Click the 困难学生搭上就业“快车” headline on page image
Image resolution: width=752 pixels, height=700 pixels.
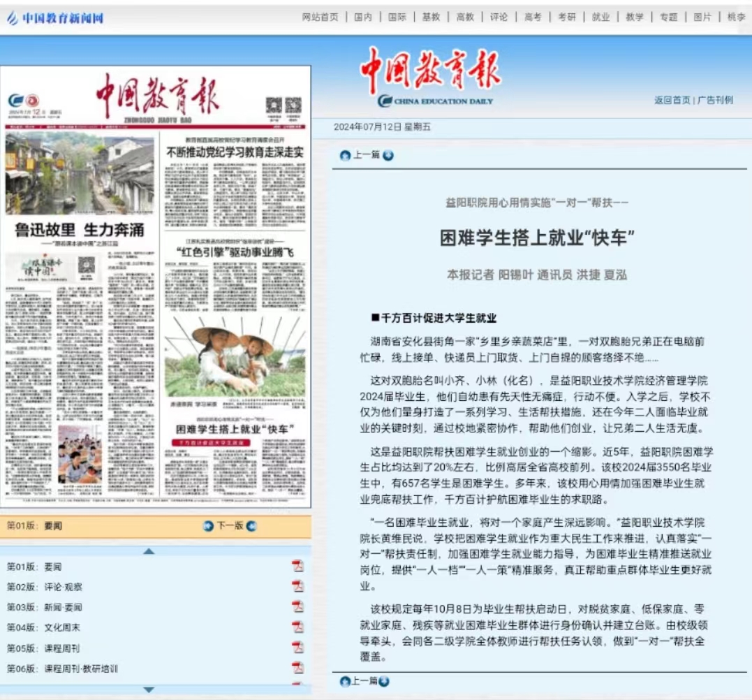pyautogui.click(x=235, y=429)
